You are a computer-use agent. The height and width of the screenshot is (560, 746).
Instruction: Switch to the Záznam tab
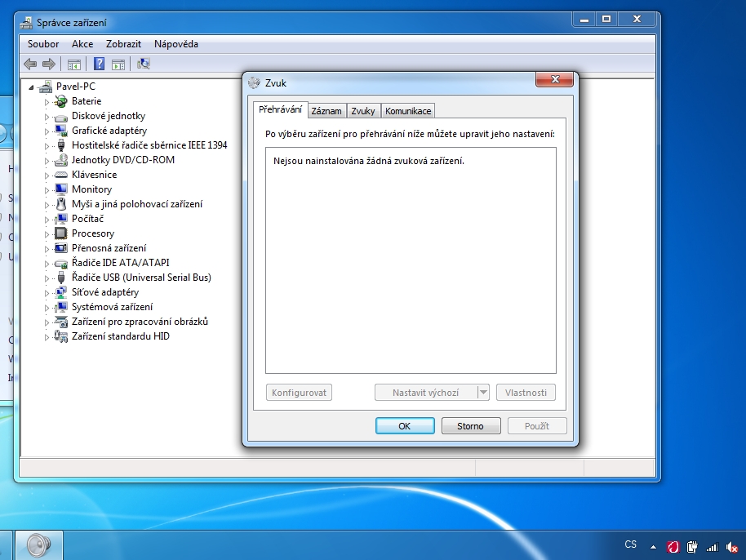326,111
